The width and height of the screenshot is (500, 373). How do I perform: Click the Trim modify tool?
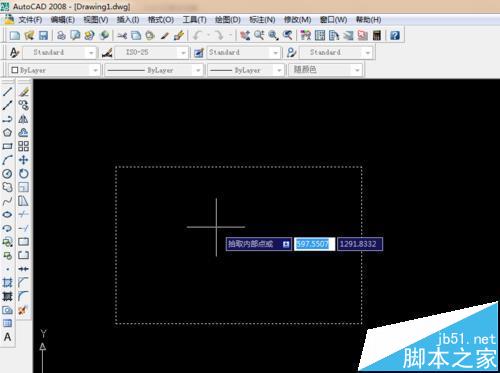[23, 214]
